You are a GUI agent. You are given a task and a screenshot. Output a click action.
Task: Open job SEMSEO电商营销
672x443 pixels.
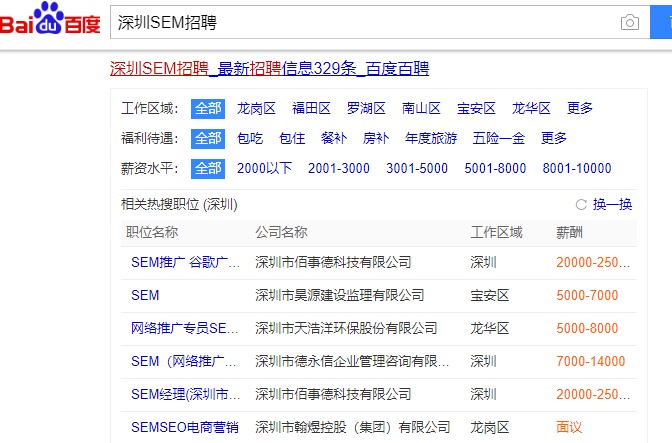(185, 428)
